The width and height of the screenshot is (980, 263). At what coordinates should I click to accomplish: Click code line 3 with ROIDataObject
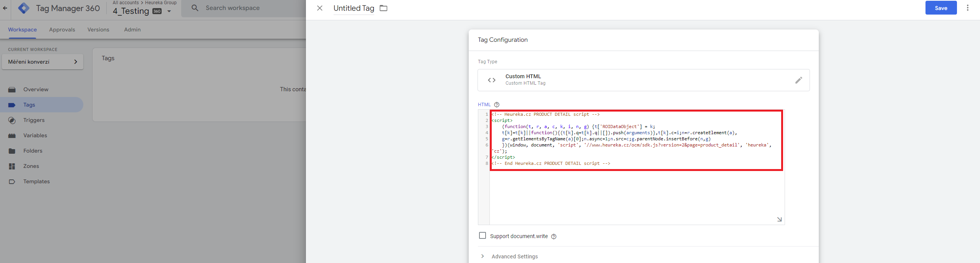(x=578, y=127)
